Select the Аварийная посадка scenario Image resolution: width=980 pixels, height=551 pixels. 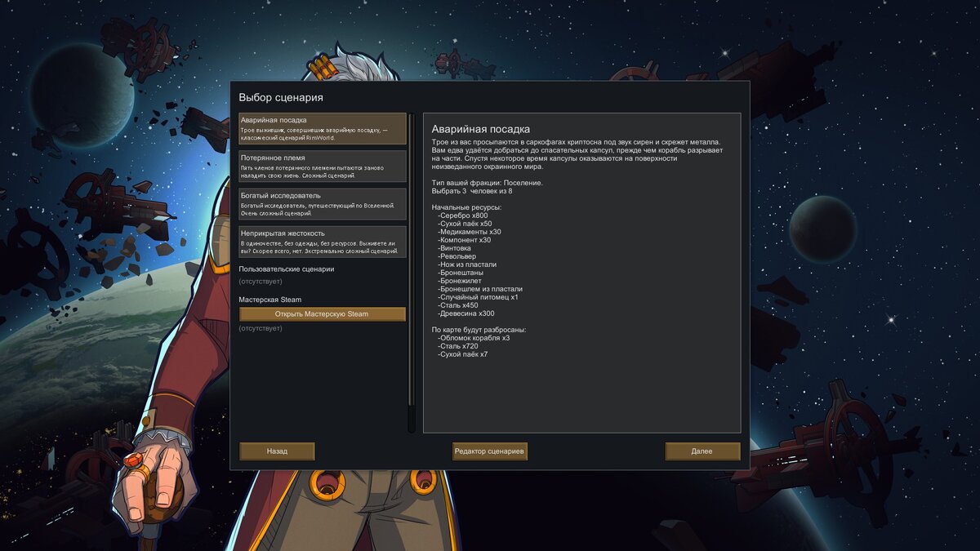[323, 129]
